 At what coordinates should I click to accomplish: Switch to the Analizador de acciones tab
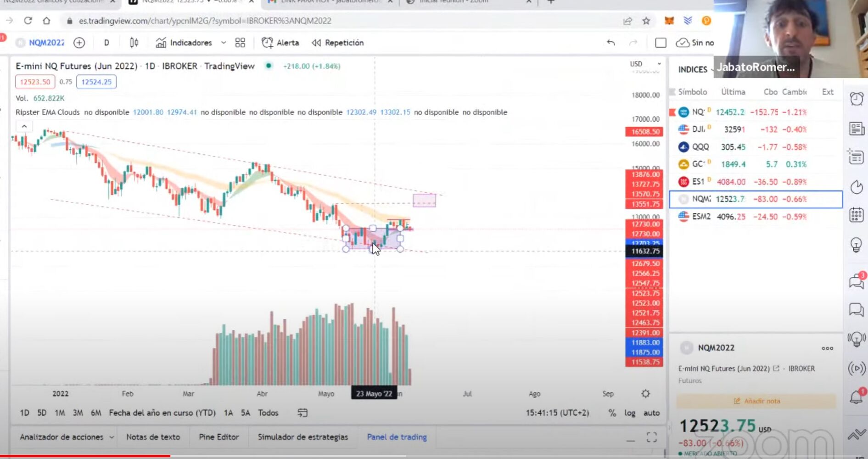click(x=62, y=437)
